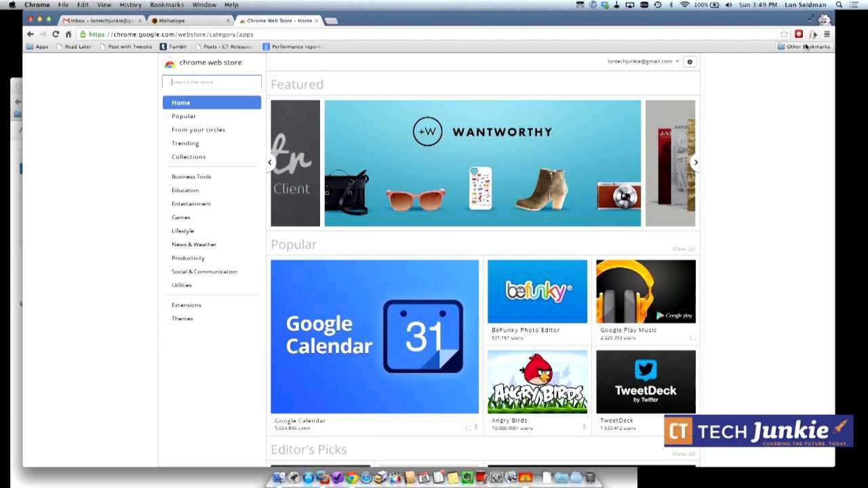Viewport: 868px width, 488px height.
Task: Click the Wantworthy featured banner
Action: (x=482, y=163)
